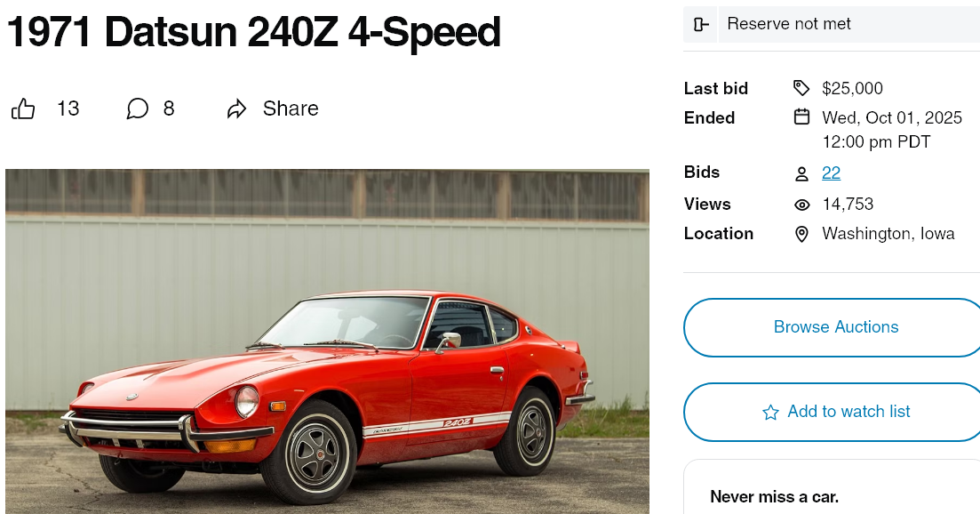Click the location pin icon
The image size is (980, 514).
click(x=801, y=234)
